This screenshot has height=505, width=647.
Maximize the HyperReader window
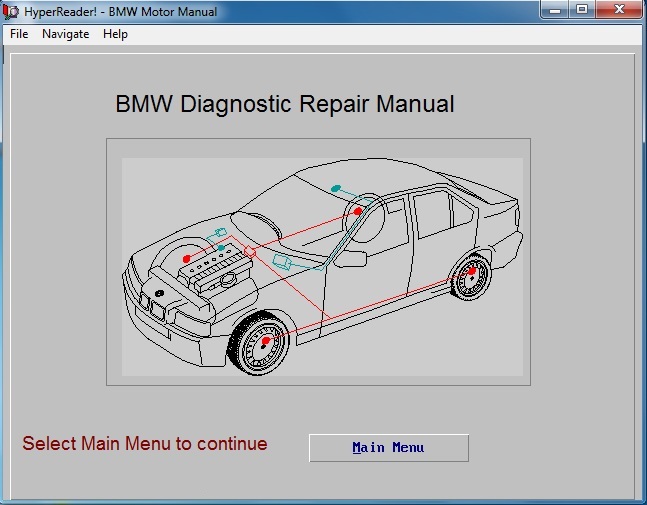click(x=582, y=10)
